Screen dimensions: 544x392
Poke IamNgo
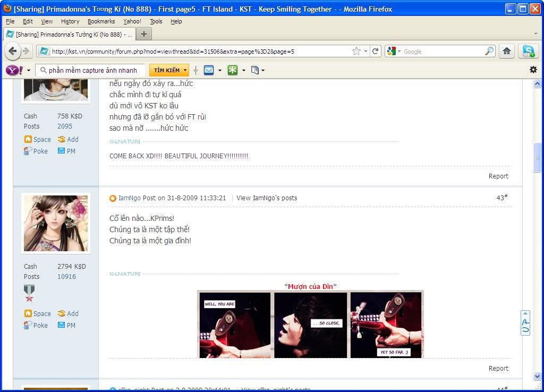point(36,325)
